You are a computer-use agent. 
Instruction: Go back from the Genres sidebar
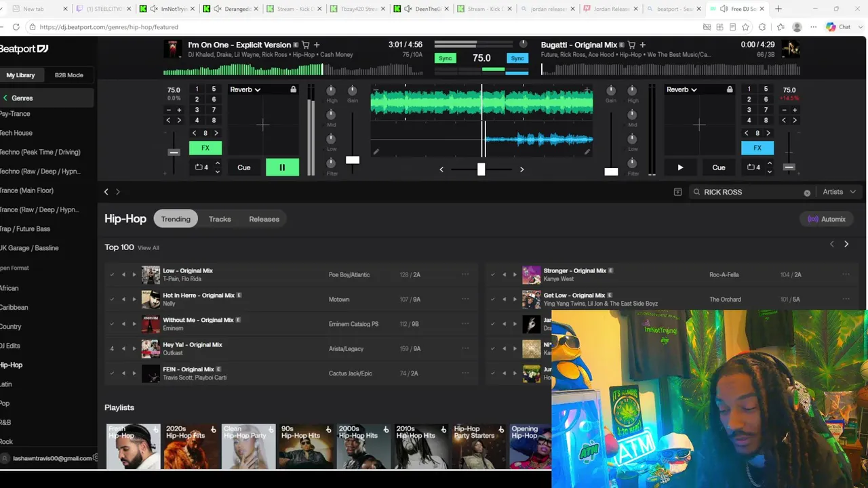(5, 98)
